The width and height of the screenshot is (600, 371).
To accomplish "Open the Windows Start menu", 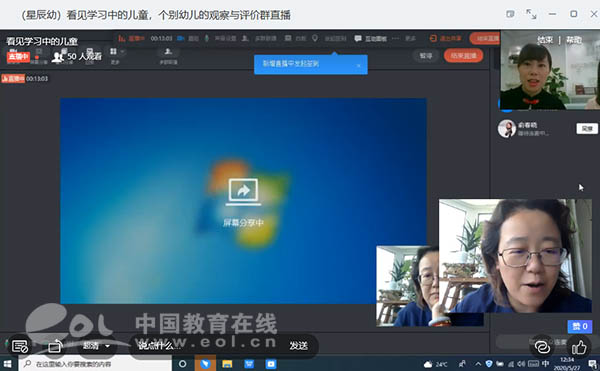I will (7, 364).
